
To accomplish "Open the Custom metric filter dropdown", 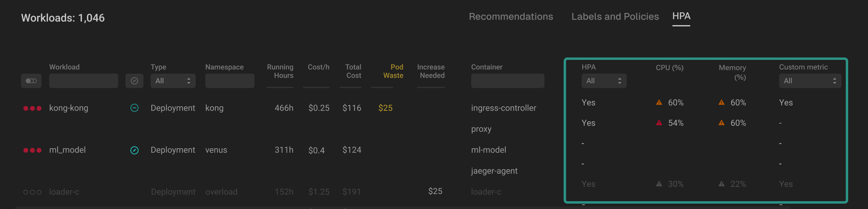I will 810,81.
